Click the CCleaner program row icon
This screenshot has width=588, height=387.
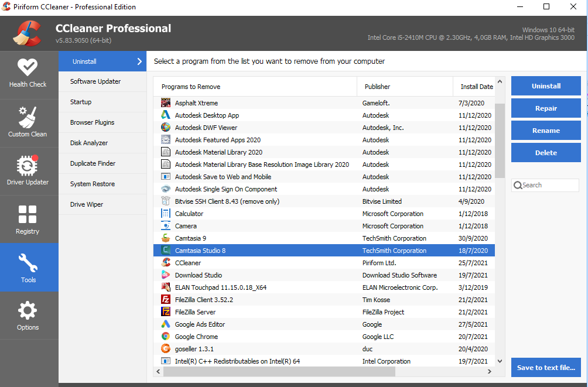click(x=165, y=263)
